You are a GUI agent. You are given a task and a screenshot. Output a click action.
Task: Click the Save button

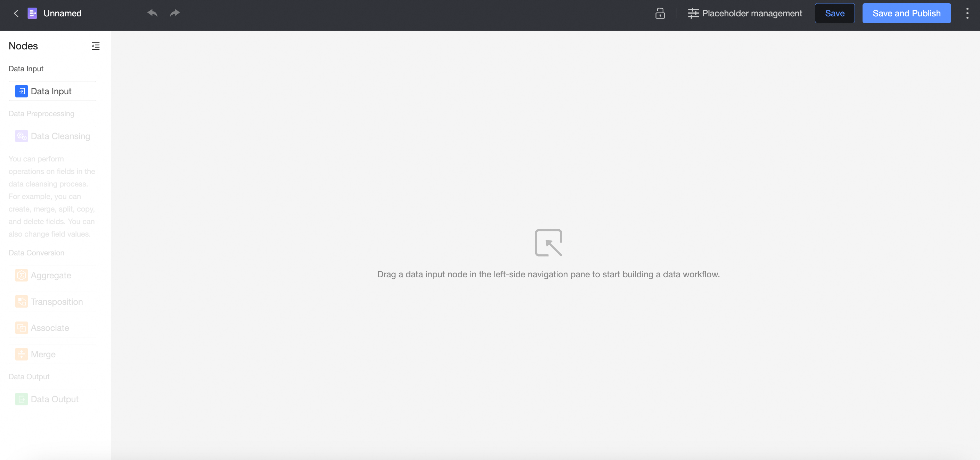834,13
